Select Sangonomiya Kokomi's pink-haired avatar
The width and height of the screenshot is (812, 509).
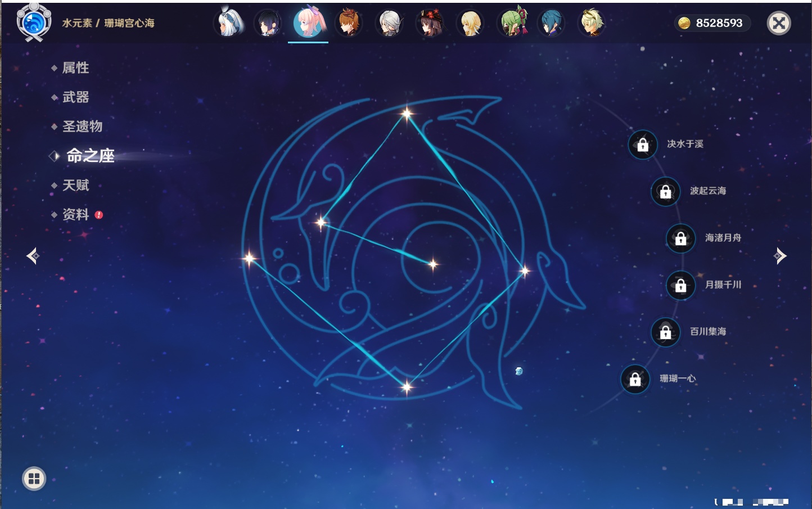pyautogui.click(x=308, y=23)
